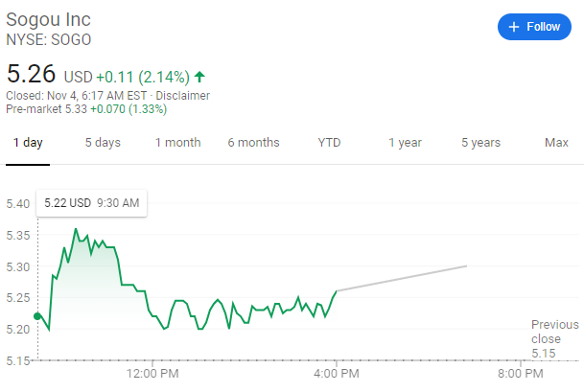Switch to the 5 days range
The height and width of the screenshot is (392, 584).
[x=103, y=143]
